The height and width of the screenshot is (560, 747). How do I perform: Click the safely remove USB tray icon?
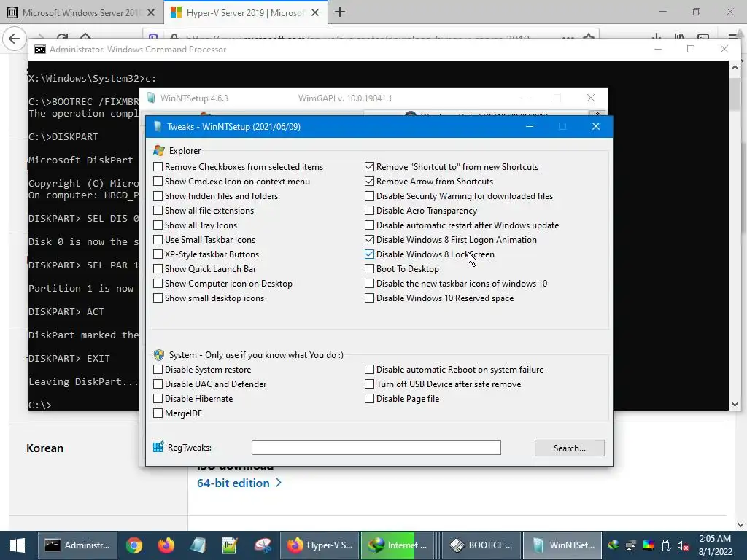(666, 545)
